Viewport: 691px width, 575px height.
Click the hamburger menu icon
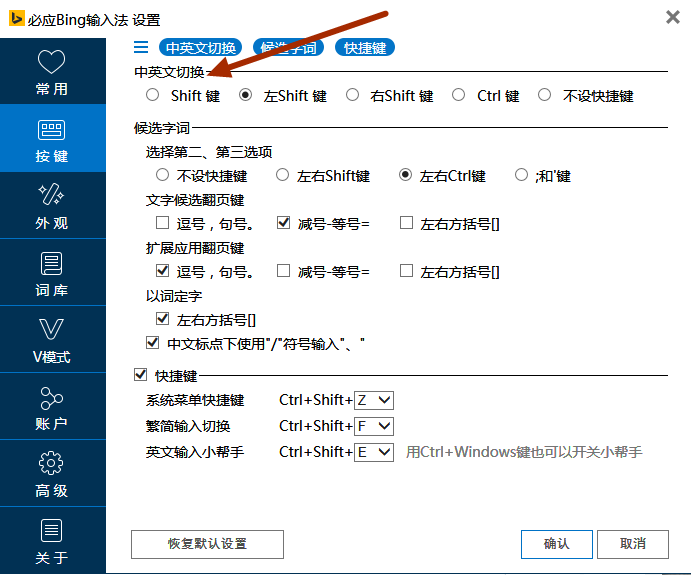point(141,47)
